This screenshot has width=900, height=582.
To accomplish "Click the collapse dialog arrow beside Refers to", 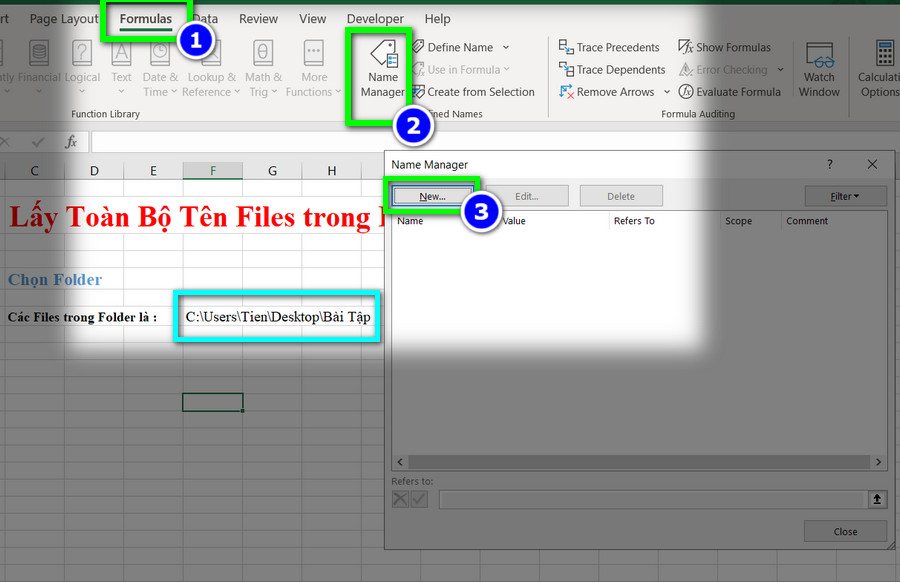I will pos(876,499).
